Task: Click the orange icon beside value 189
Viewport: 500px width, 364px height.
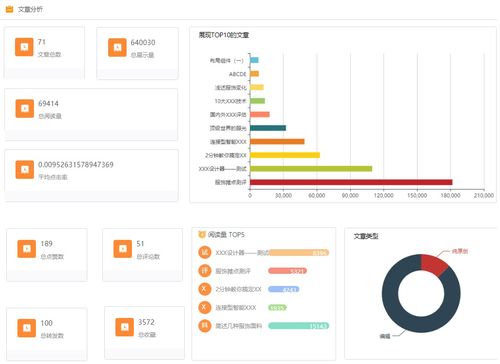Action: coord(27,249)
